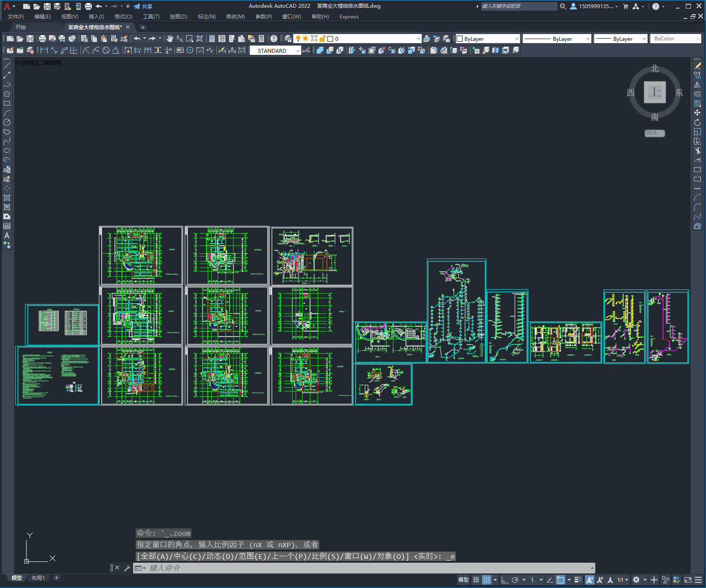The height and width of the screenshot is (588, 706).
Task: Select the Hatch tool in draw toolbar
Action: [7, 198]
